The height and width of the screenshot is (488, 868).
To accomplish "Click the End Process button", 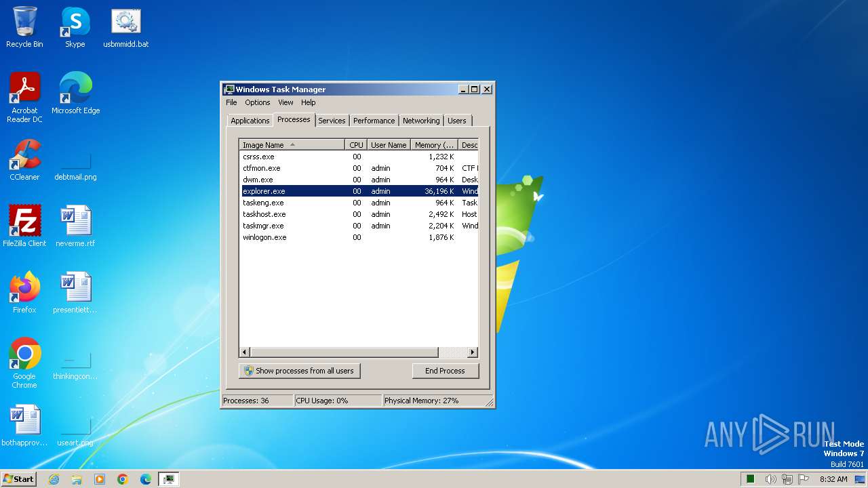I will pos(445,371).
